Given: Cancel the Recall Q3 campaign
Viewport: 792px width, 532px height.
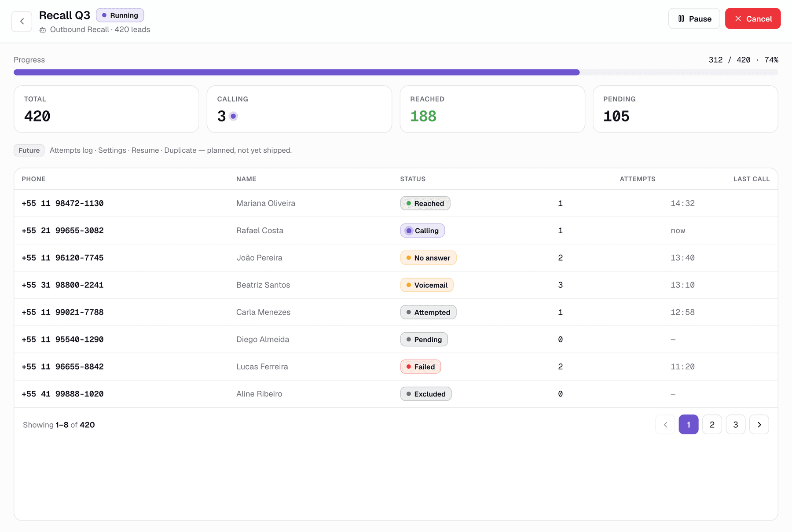Looking at the screenshot, I should 753,18.
